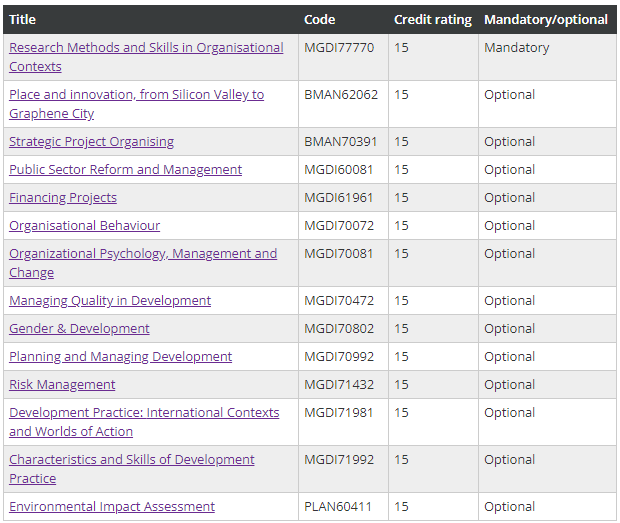Select the Gender & Development link
Image resolution: width=620 pixels, height=523 pixels.
coord(79,329)
